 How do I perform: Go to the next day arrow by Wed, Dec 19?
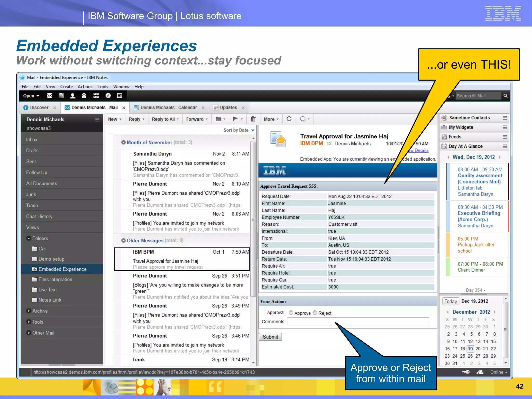[500, 157]
